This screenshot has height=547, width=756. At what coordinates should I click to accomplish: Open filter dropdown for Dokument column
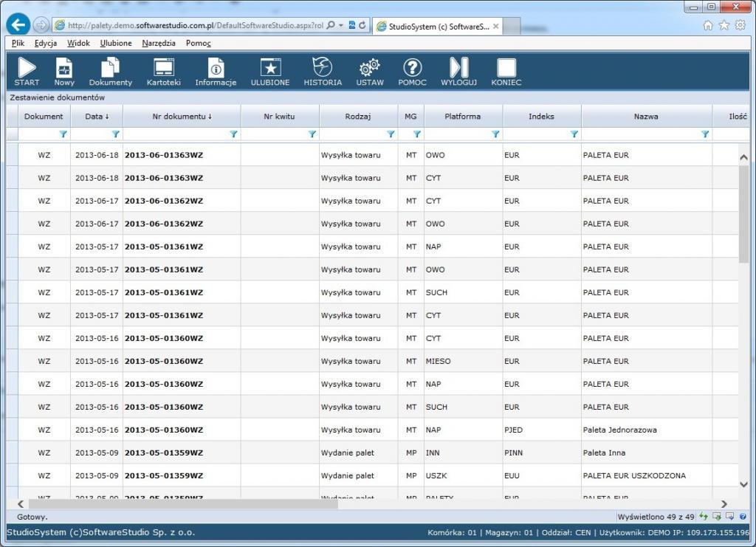click(63, 134)
